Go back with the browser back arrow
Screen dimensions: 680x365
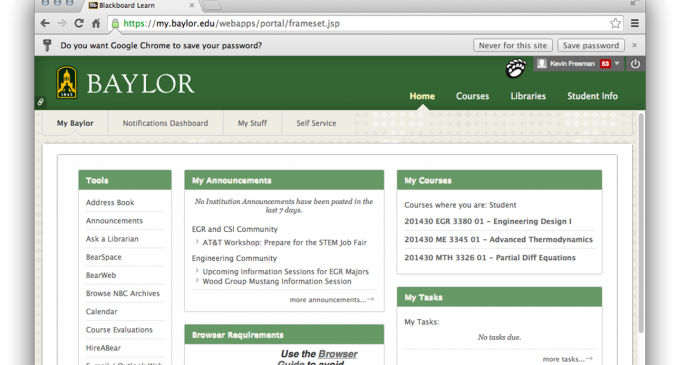coord(45,23)
